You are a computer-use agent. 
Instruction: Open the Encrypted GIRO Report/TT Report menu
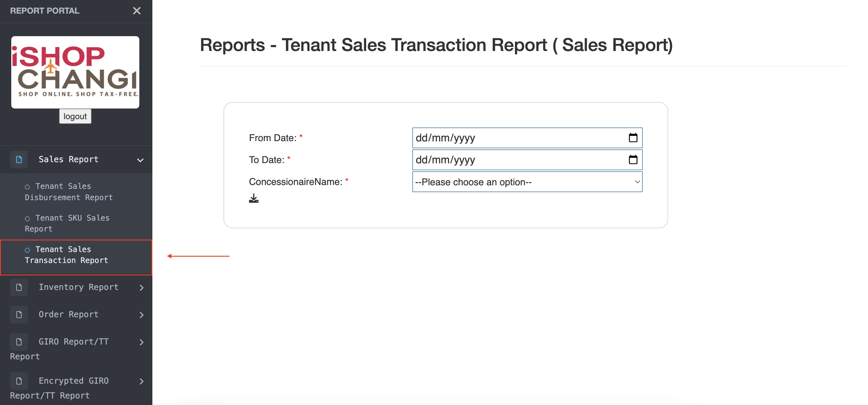click(x=76, y=388)
